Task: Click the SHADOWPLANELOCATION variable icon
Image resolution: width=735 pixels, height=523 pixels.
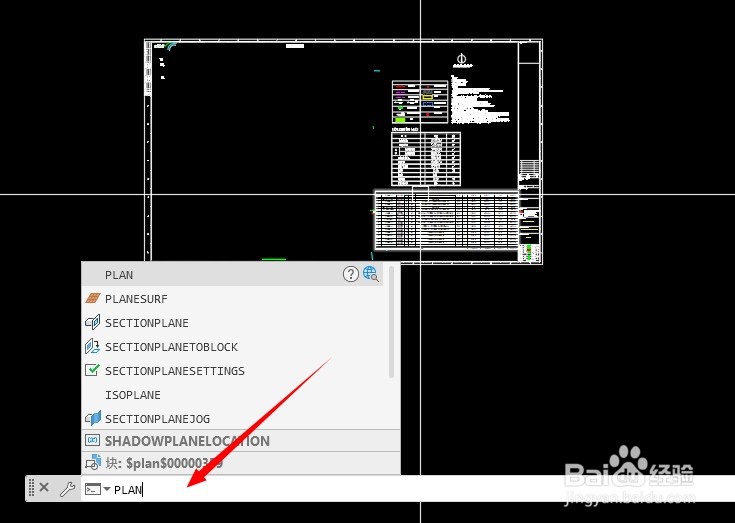Action: pyautogui.click(x=92, y=441)
